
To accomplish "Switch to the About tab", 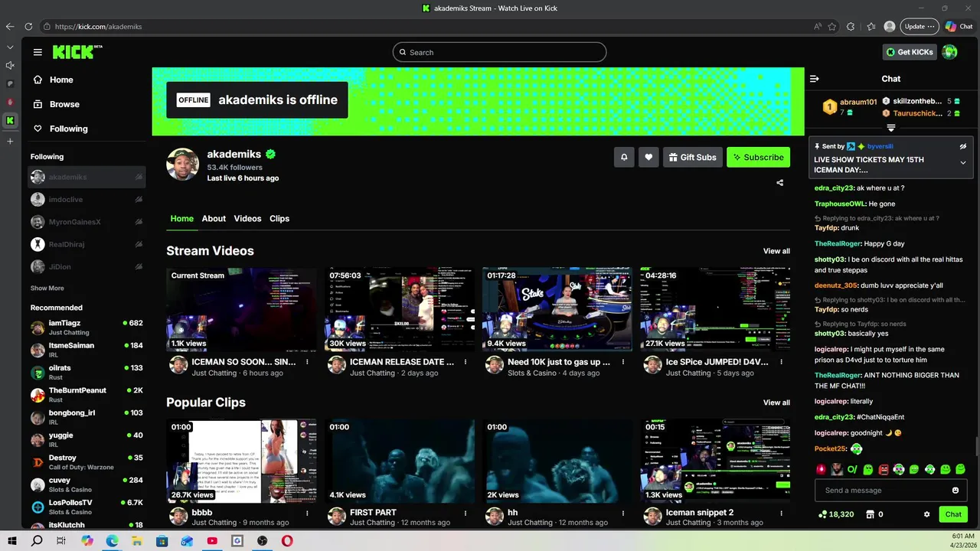I will click(214, 218).
